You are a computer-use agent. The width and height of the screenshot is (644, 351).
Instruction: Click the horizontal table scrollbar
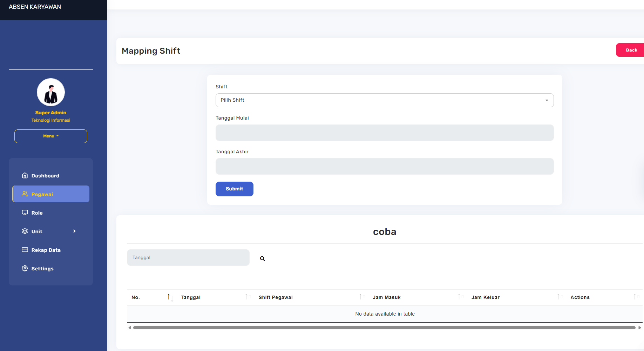384,328
